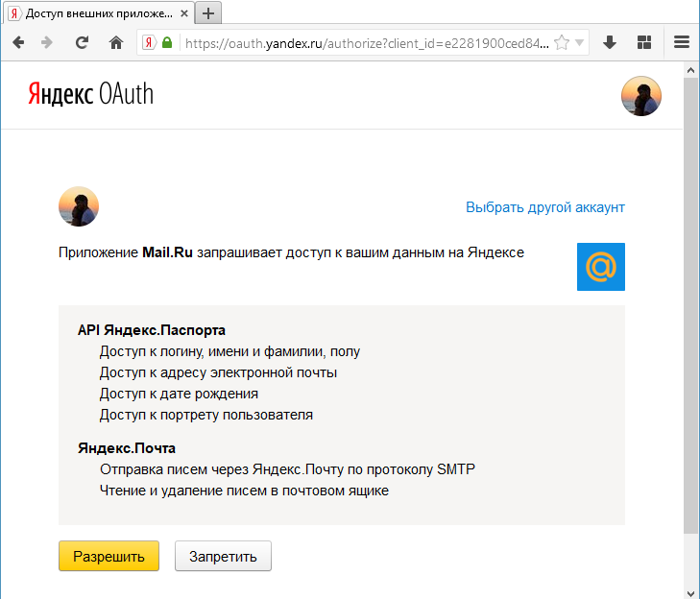
Task: Bookmark page with the star icon
Action: coord(562,43)
